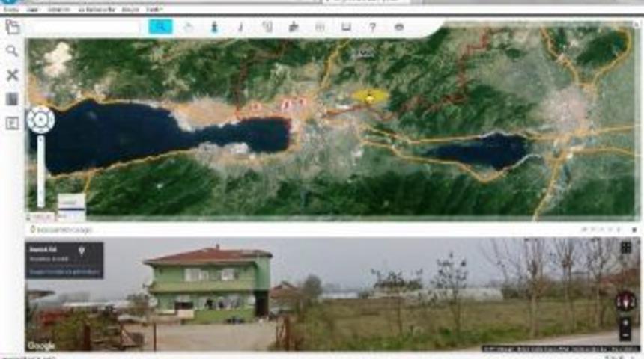This screenshot has height=359, width=644.
Task: Click the vertical zoom slider on the map
Action: 40,171
